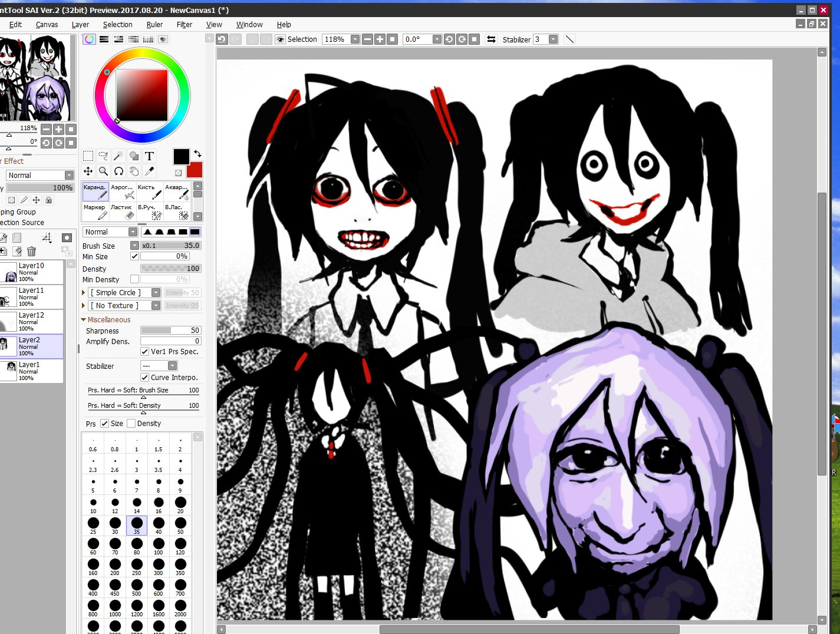Click the red background color swatch

point(195,170)
